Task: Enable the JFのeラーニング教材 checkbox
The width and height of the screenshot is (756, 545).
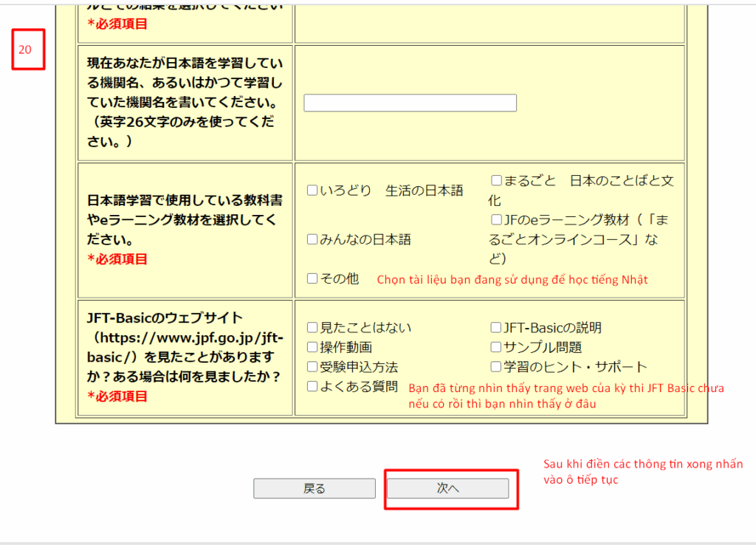Action: coord(496,220)
